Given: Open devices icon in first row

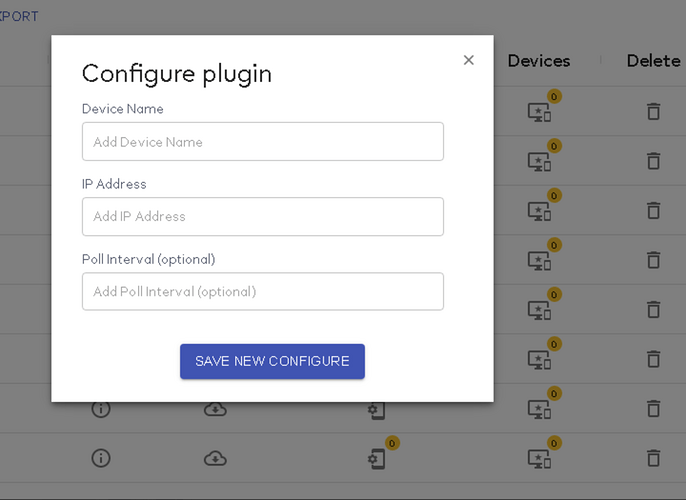Looking at the screenshot, I should pos(539,112).
